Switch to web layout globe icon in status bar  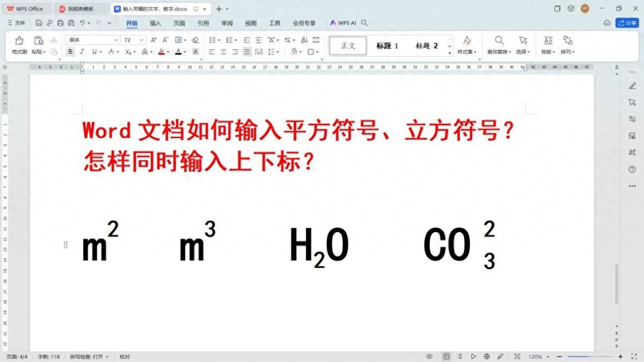tap(487, 357)
